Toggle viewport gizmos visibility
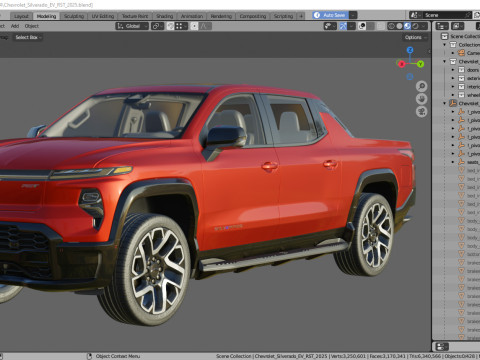 pos(343,26)
